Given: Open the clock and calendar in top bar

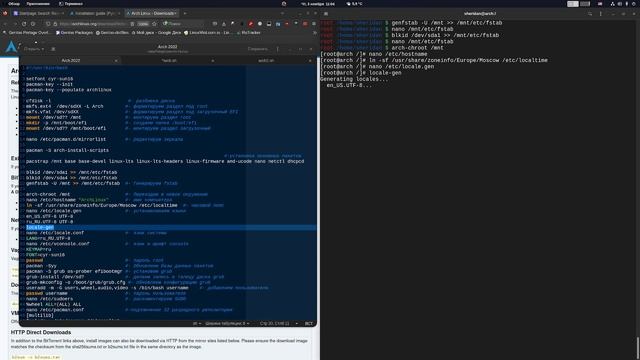Looking at the screenshot, I should [x=318, y=4].
